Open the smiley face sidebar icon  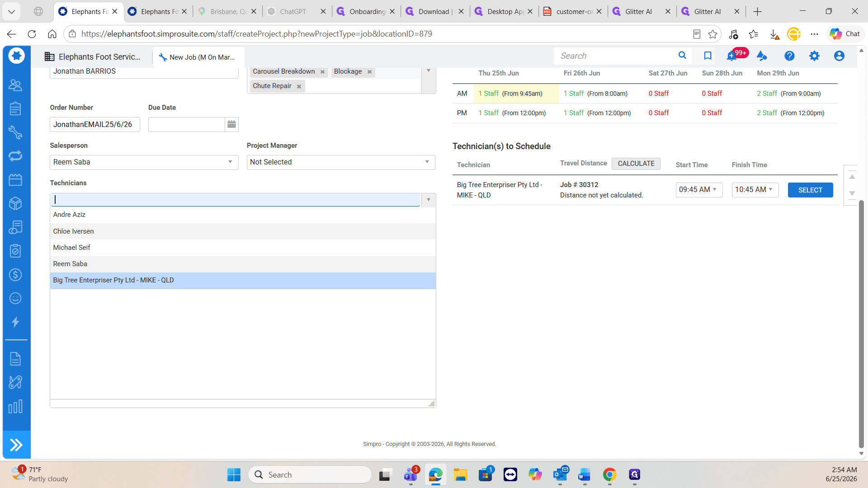[15, 298]
